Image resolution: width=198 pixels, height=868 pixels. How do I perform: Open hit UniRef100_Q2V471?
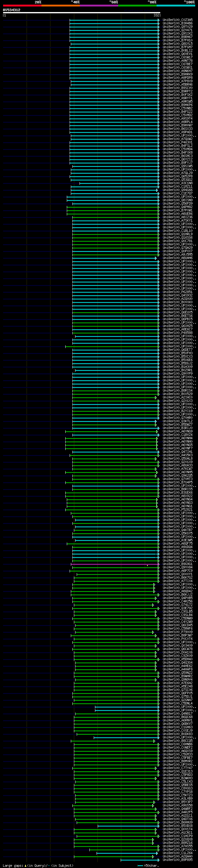click(x=178, y=30)
